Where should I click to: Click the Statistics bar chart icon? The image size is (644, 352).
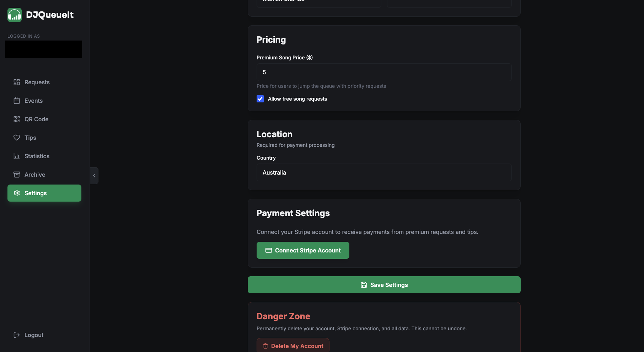(17, 156)
